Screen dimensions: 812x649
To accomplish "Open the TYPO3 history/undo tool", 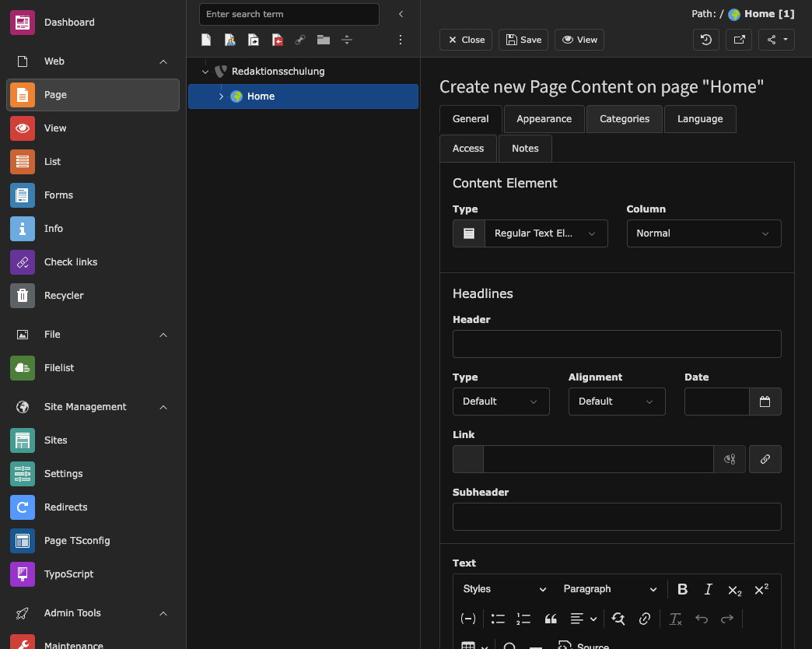I will tap(705, 40).
